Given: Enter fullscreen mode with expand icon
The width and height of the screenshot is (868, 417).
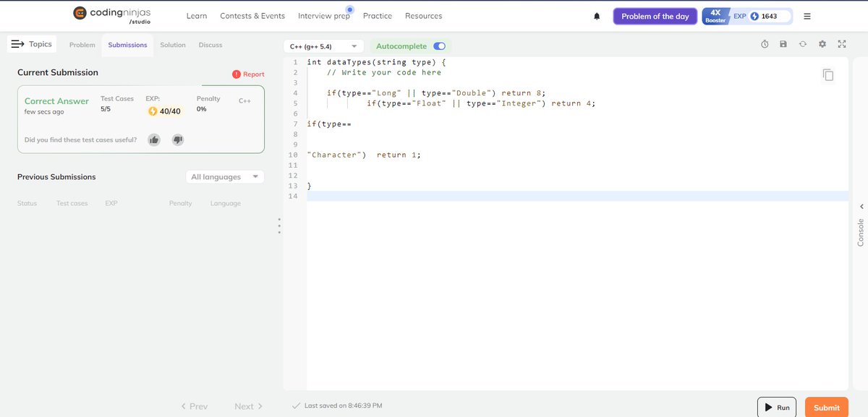Looking at the screenshot, I should pos(841,44).
